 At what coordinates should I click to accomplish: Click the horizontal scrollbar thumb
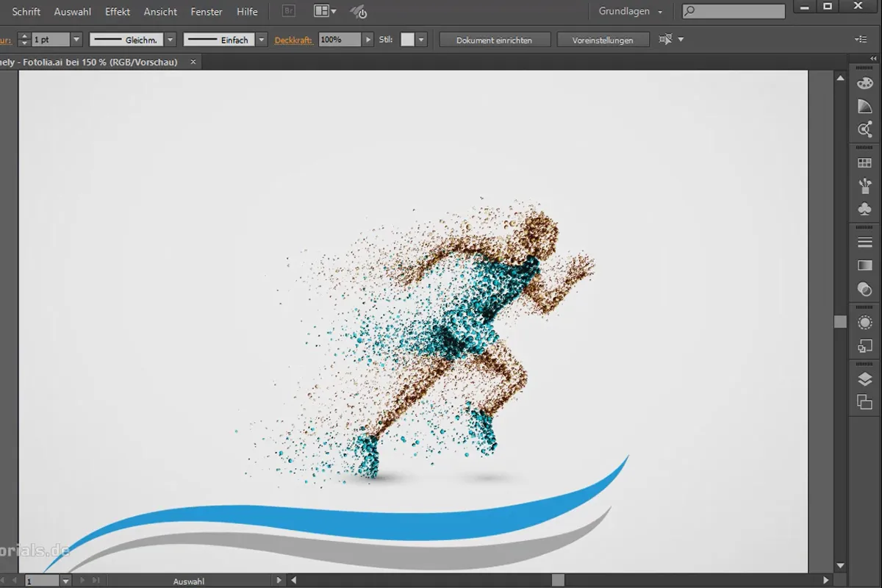tap(558, 581)
